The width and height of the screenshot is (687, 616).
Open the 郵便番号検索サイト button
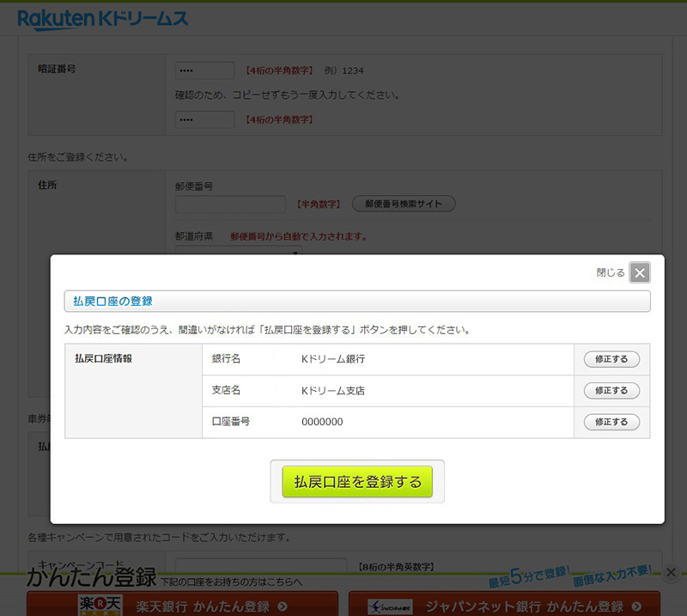[404, 204]
